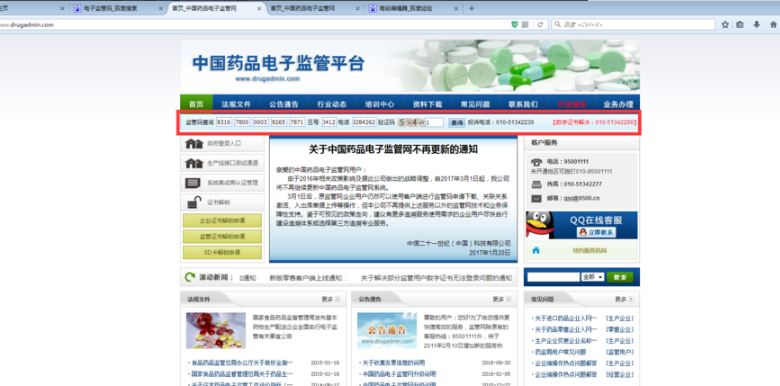Open the 业务办理 navigation item
Image resolution: width=780 pixels, height=386 pixels.
pos(618,104)
